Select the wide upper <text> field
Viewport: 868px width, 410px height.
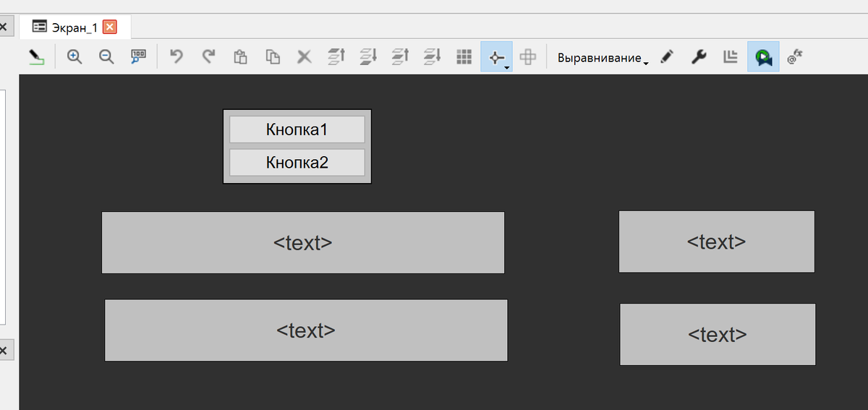coord(303,243)
